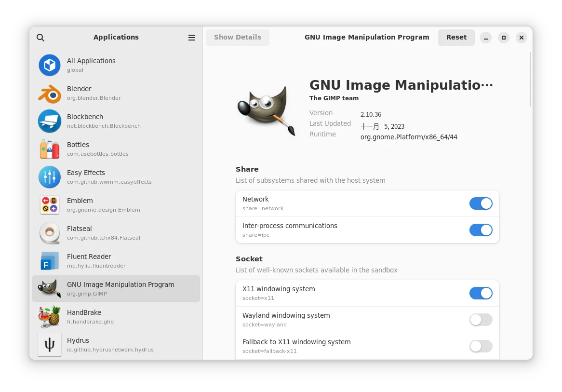Select the All Applications icon
Viewport: 562px width, 392px height.
click(x=50, y=65)
